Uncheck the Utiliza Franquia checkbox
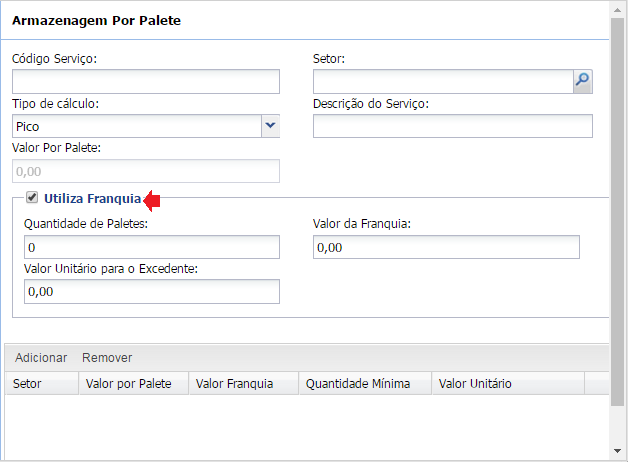Image resolution: width=633 pixels, height=469 pixels. coord(32,198)
